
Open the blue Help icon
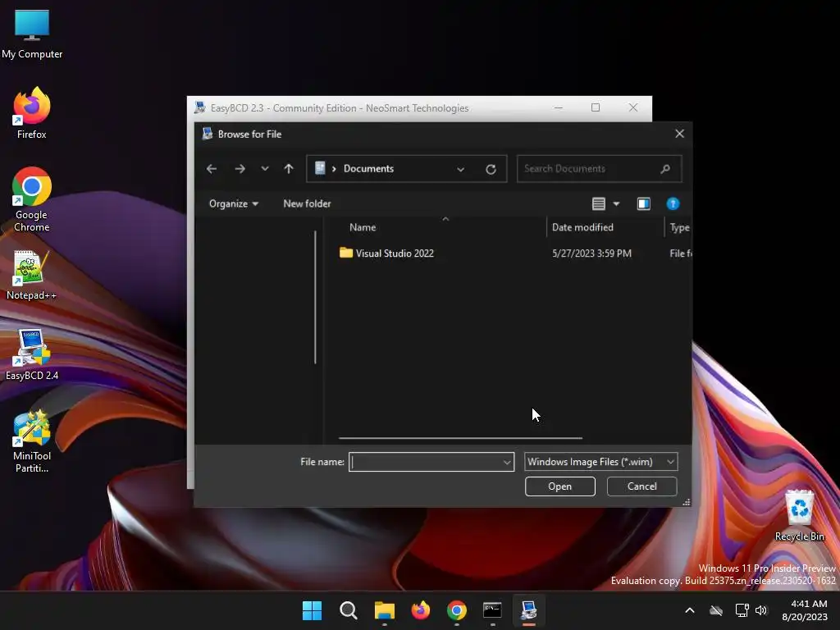(673, 203)
